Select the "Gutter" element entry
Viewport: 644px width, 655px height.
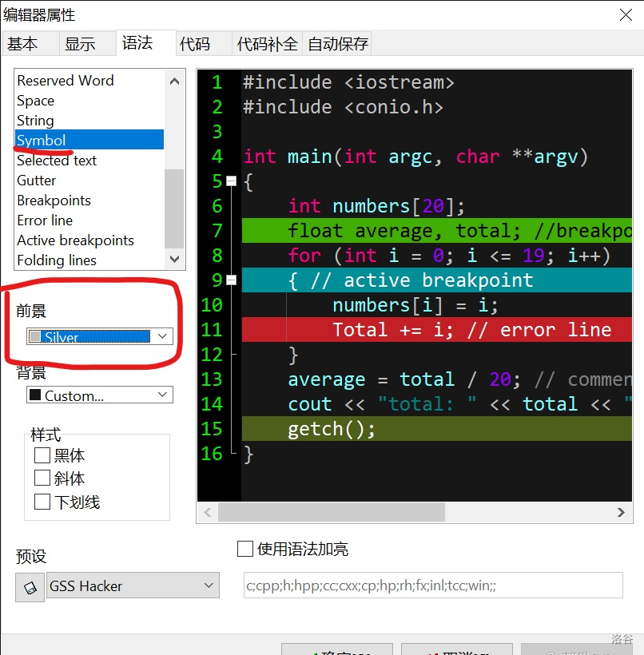(37, 180)
